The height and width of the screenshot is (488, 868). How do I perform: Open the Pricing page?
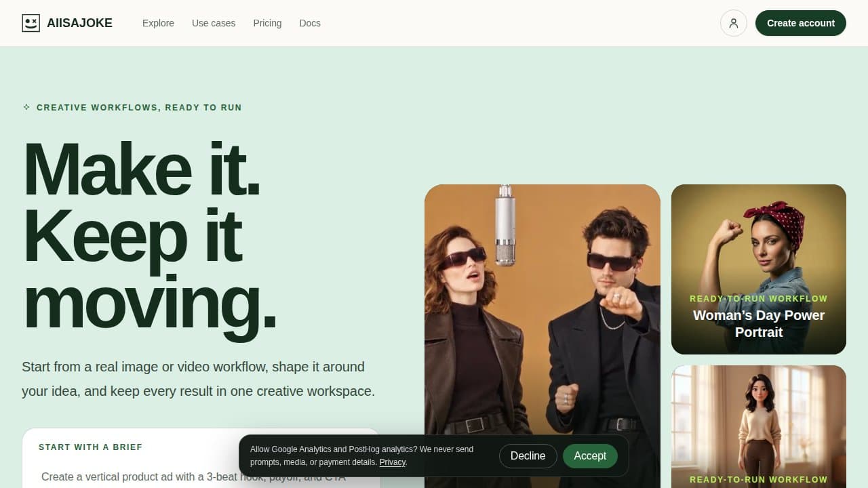267,23
